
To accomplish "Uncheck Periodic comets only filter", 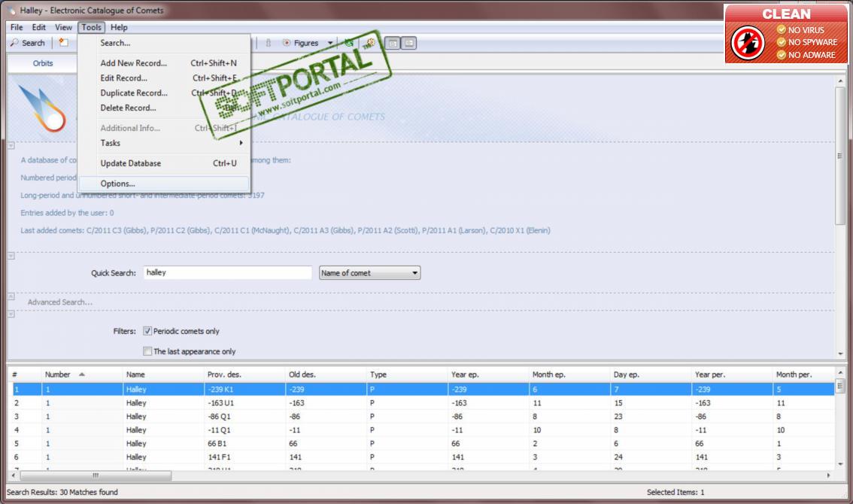I will (147, 331).
